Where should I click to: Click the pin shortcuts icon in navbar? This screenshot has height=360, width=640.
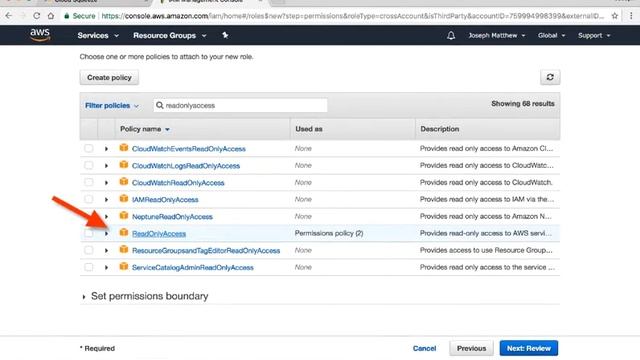[x=225, y=36]
